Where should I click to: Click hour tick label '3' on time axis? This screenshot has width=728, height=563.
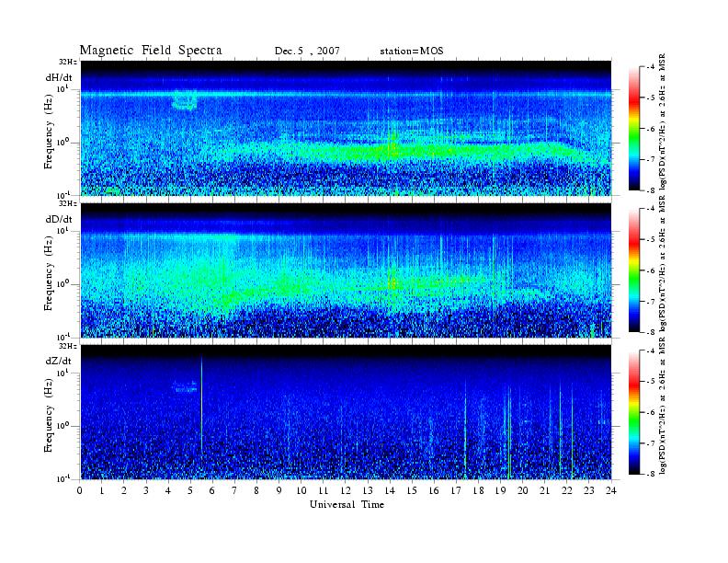pyautogui.click(x=146, y=490)
